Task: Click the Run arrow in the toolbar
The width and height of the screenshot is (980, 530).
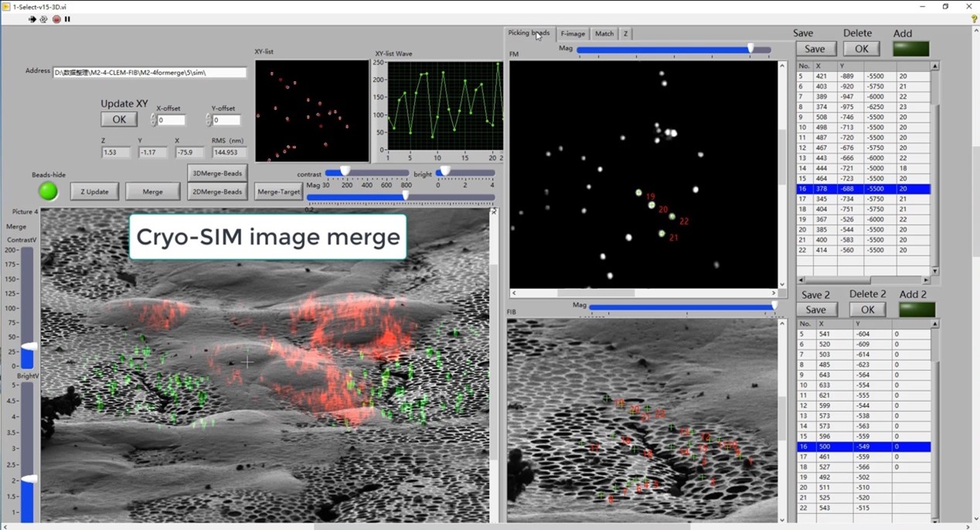Action: [x=32, y=19]
